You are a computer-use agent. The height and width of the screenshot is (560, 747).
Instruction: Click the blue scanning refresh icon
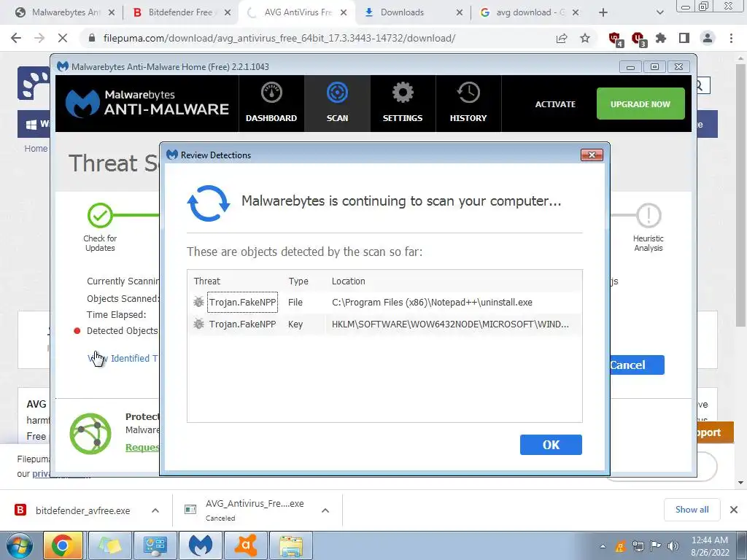(x=209, y=203)
